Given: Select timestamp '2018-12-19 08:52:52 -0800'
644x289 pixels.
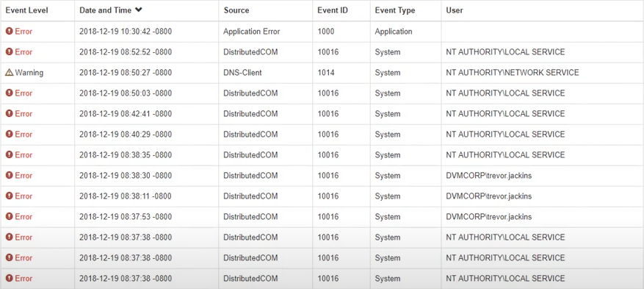Looking at the screenshot, I should (x=126, y=52).
